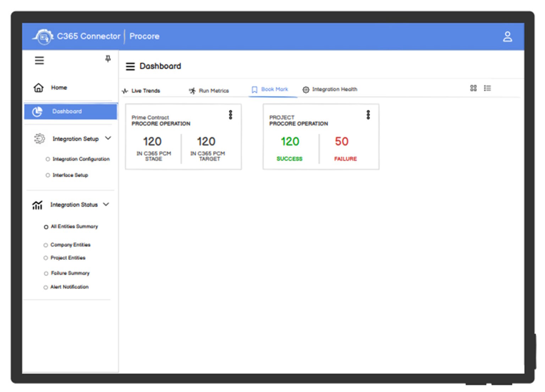Pin the navigation sidebar
The image size is (545, 392).
click(108, 59)
